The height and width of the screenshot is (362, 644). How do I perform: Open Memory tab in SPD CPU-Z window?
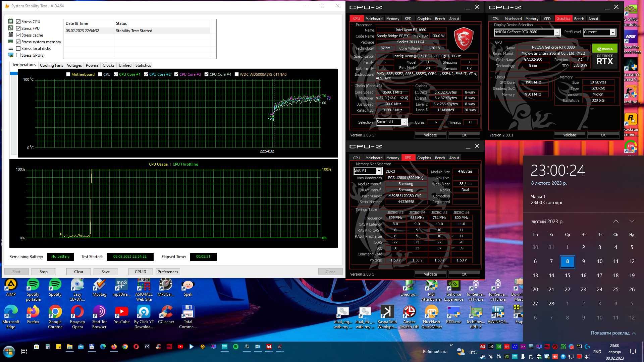[393, 158]
